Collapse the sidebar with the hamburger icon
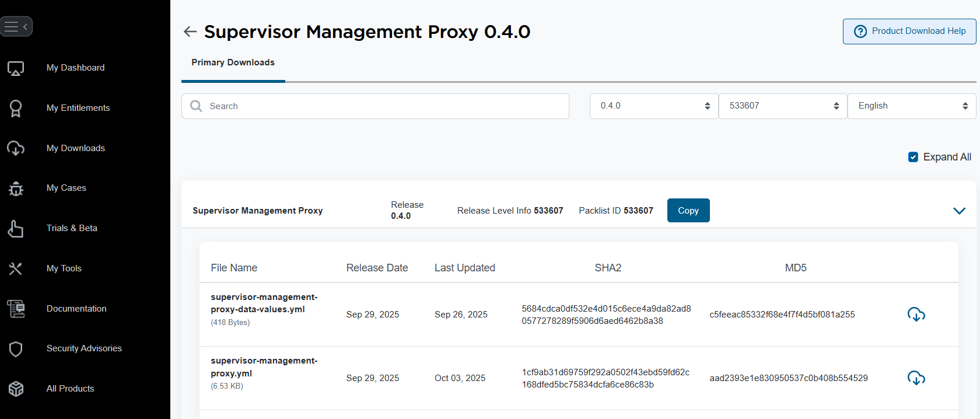Screen dimensions: 980x419 click(x=16, y=27)
